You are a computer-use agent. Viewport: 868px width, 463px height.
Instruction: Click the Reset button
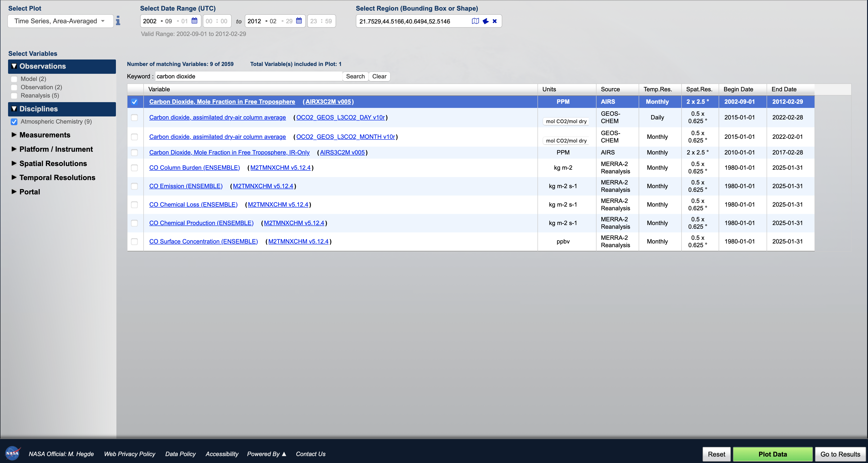(716, 454)
